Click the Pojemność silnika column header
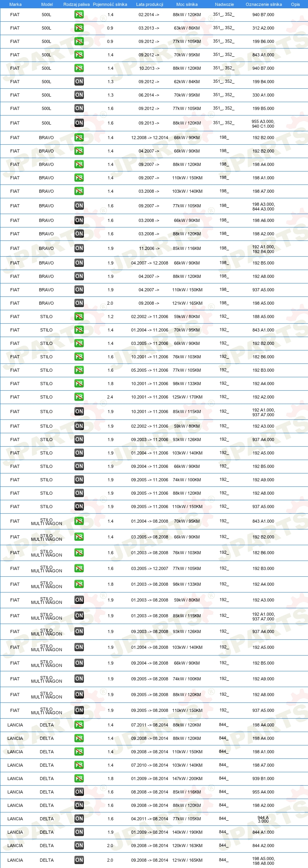The width and height of the screenshot is (308, 868). pos(110,4)
